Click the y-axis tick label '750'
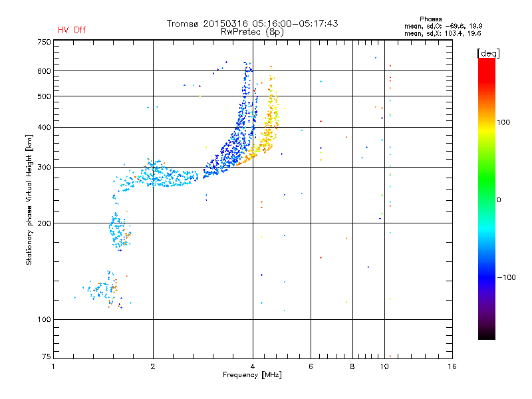This screenshot has width=532, height=399. point(44,43)
